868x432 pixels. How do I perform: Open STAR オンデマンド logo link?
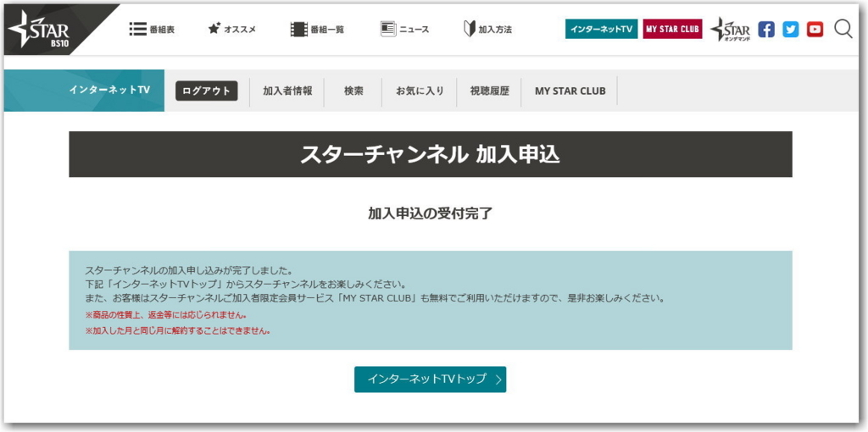[730, 30]
